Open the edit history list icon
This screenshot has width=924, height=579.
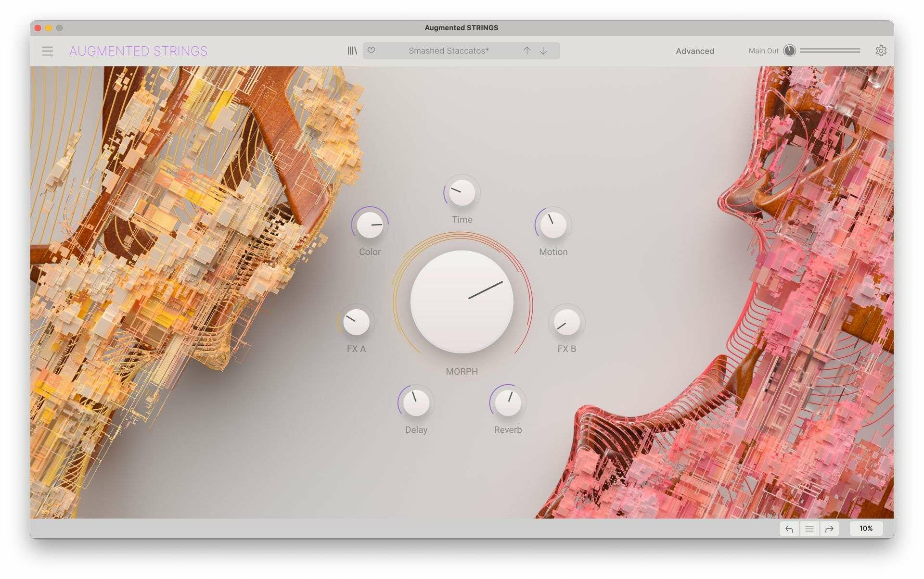coord(809,529)
